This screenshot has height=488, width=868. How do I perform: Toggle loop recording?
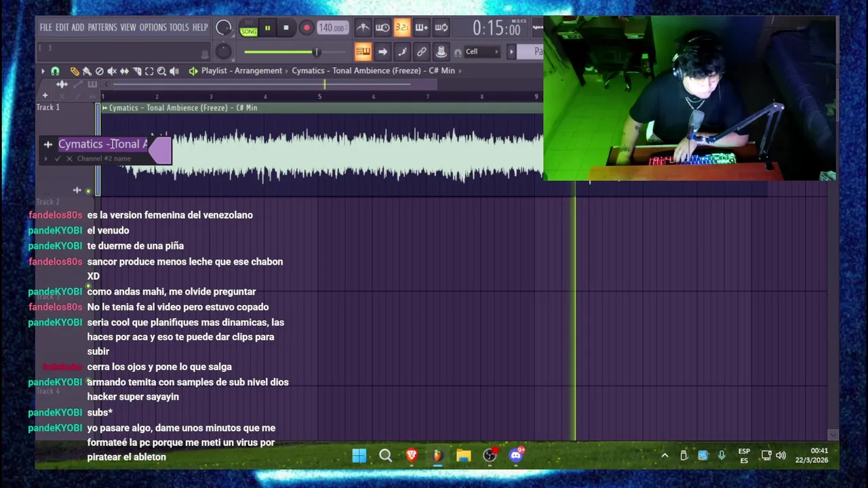(x=441, y=28)
